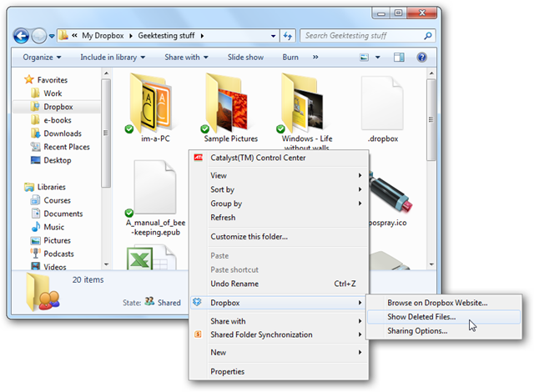
Task: Open Help with the question mark icon
Action: tap(421, 58)
